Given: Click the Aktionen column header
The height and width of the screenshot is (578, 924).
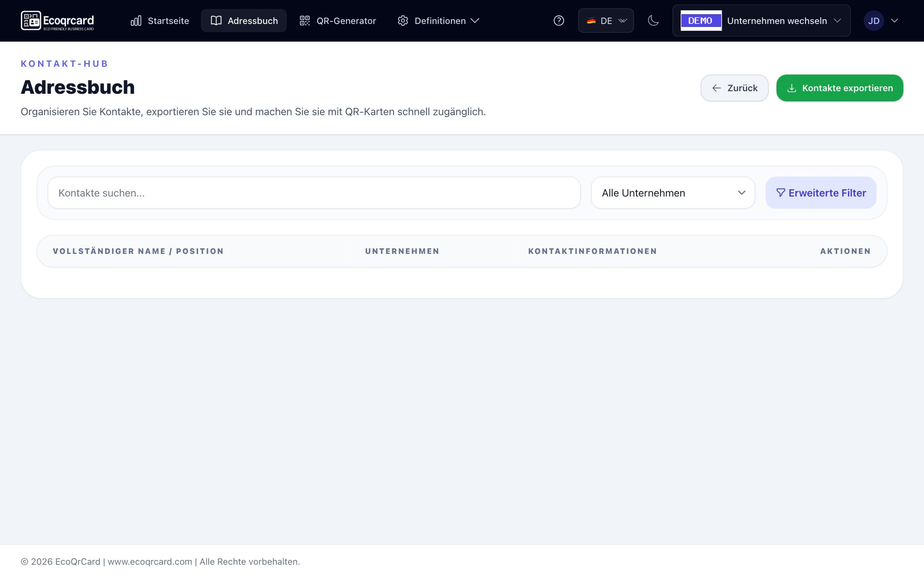Looking at the screenshot, I should 845,251.
